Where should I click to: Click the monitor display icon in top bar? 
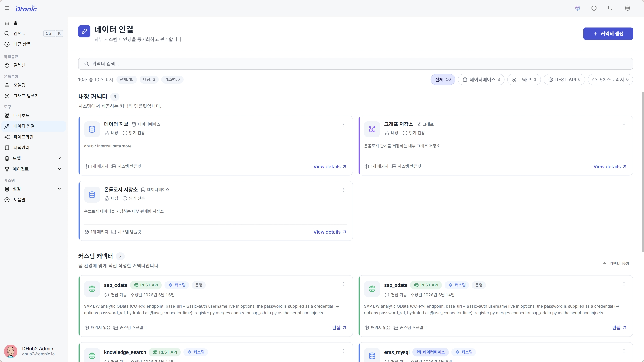[611, 8]
